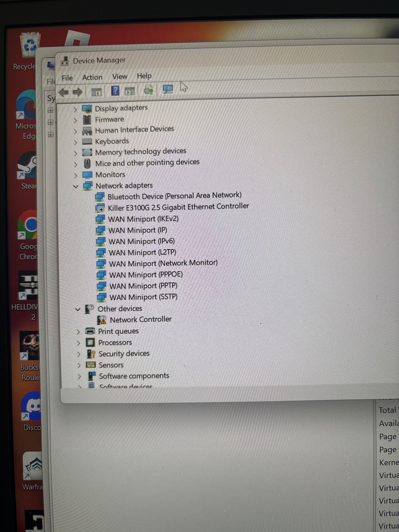This screenshot has width=399, height=532.
Task: Open the Google Chrome desktop icon
Action: tap(29, 225)
